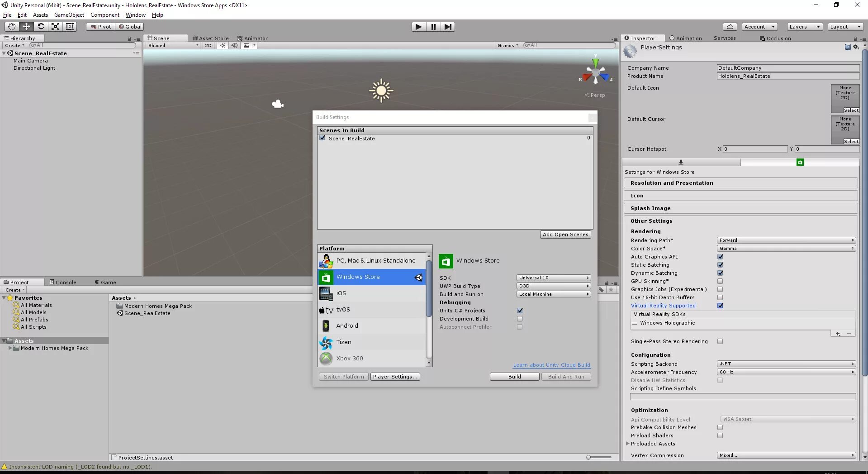The width and height of the screenshot is (868, 474).
Task: Select the tvOS platform
Action: [371, 310]
